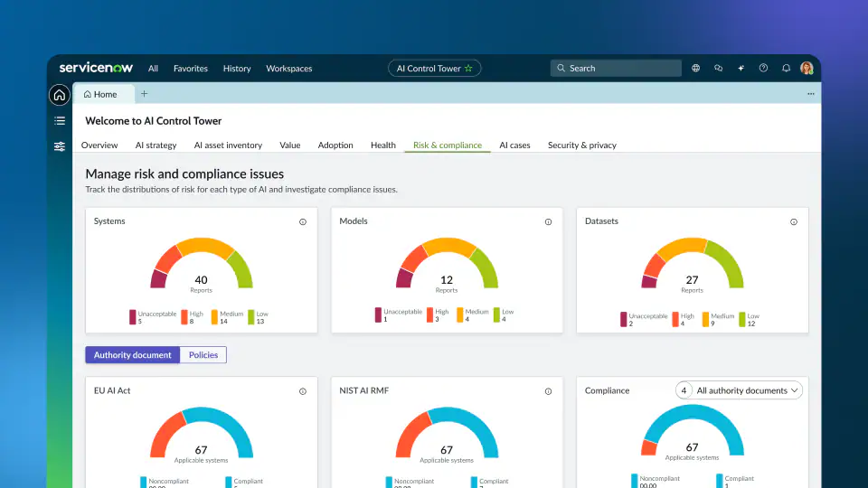Viewport: 868px width, 488px height.
Task: Open the filter sliders sidebar icon
Action: coord(60,146)
